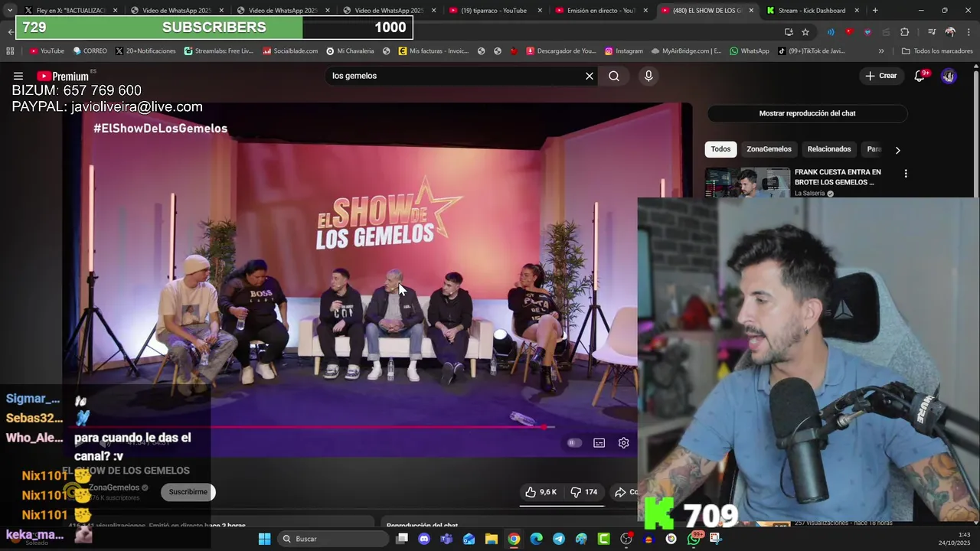The height and width of the screenshot is (551, 980).
Task: Open the Chrome extensions puzzle icon
Action: [904, 32]
